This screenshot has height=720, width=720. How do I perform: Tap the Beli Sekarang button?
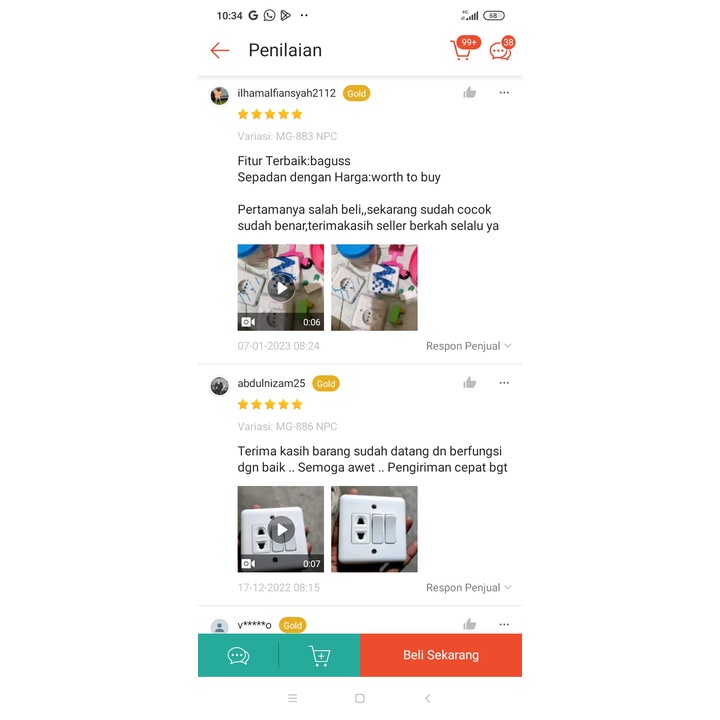pos(441,655)
